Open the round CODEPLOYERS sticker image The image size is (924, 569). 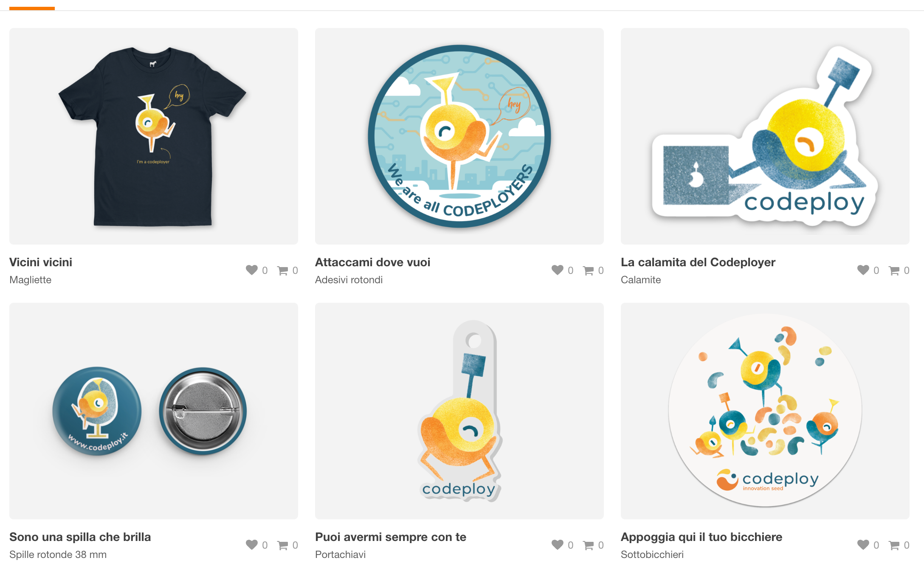(459, 136)
